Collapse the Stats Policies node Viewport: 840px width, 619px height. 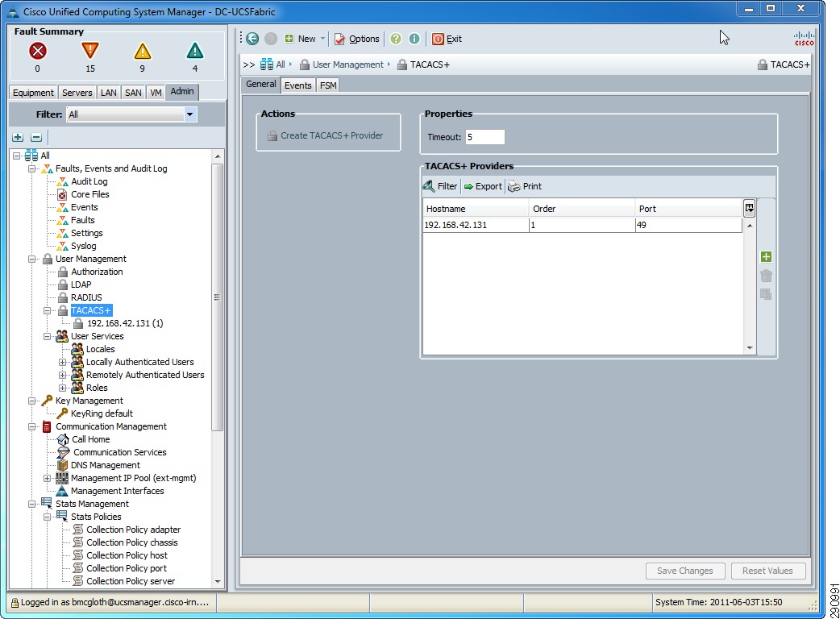tap(47, 517)
